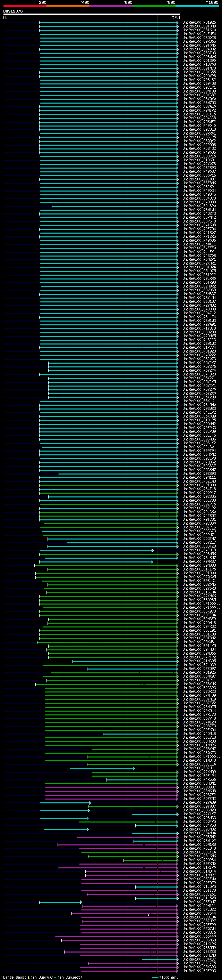Select hit label UniRef100_Q9XG65

[x=199, y=41]
